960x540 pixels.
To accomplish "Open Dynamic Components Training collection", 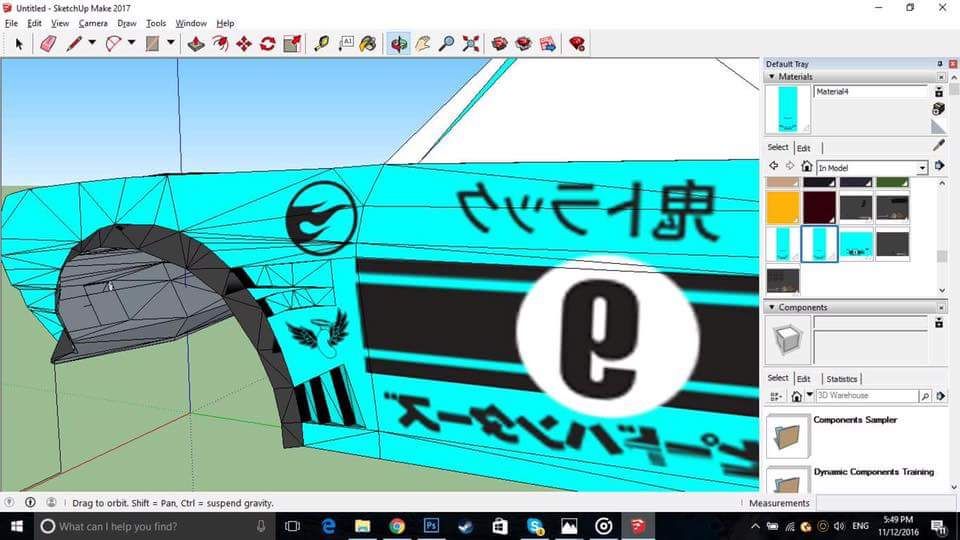I will click(788, 479).
